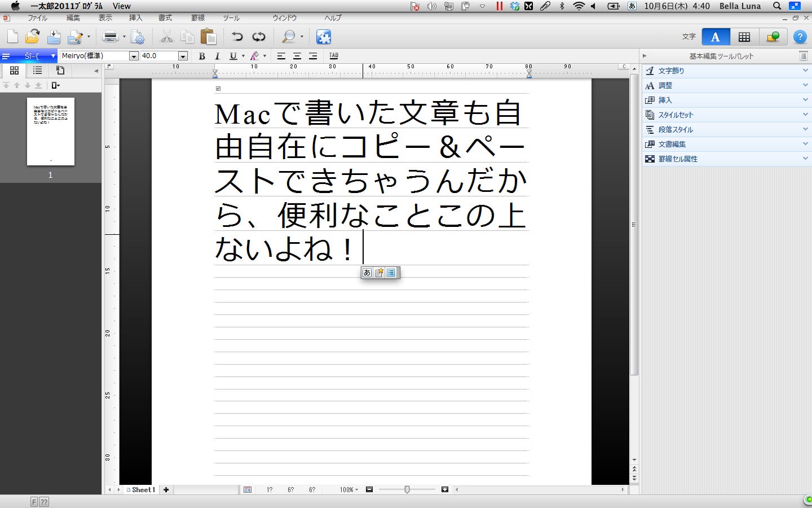The width and height of the screenshot is (812, 508).
Task: Show thumbnail grid view in sidebar
Action: click(x=15, y=70)
